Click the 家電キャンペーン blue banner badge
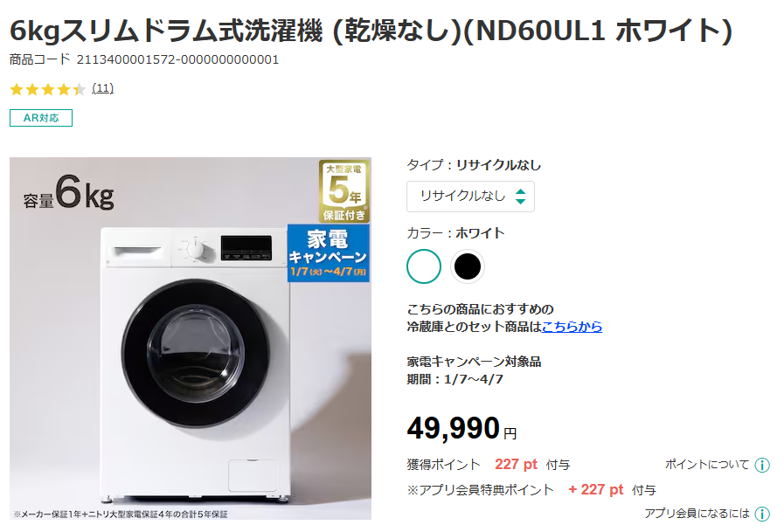Image resolution: width=784 pixels, height=532 pixels. coord(329,252)
